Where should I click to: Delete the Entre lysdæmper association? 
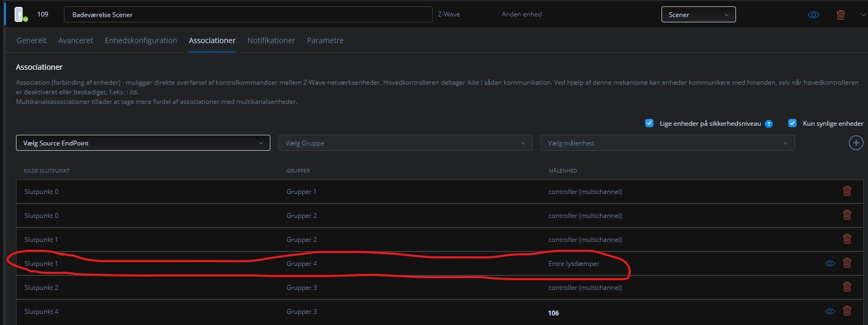coord(847,263)
